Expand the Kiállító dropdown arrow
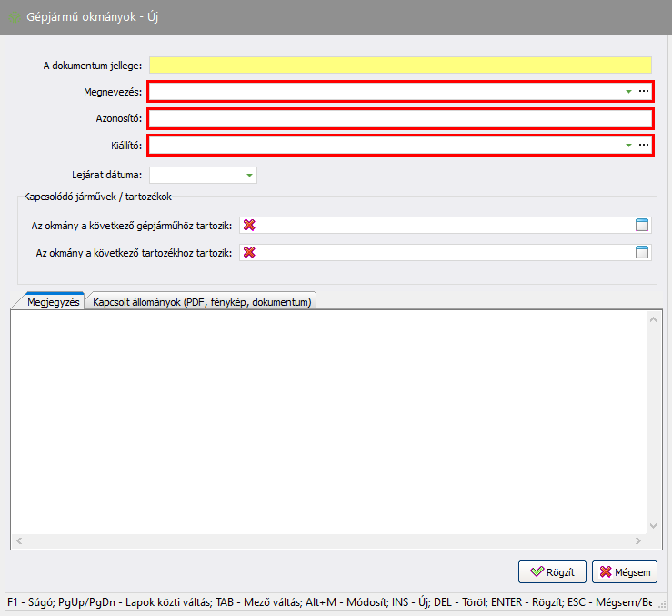The height and width of the screenshot is (616, 672). (x=628, y=146)
